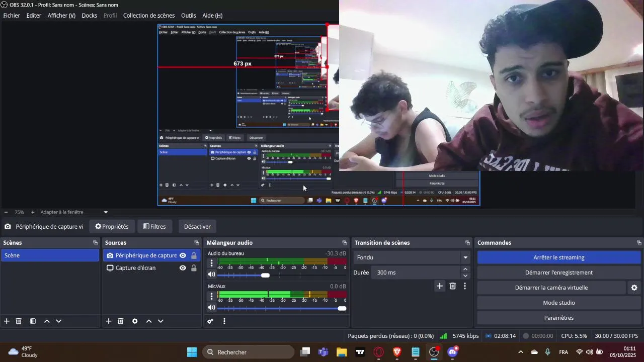
Task: Remove transition with trash icon
Action: pos(453,286)
